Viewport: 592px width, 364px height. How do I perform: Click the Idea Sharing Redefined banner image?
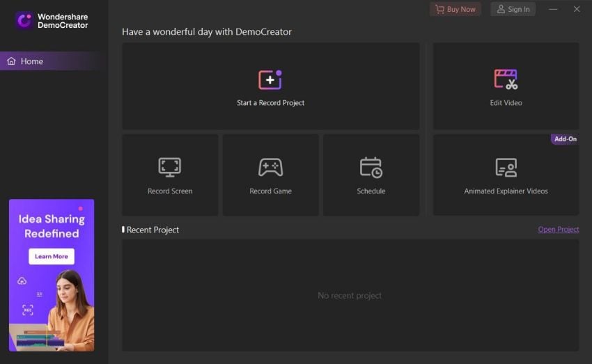[52, 276]
